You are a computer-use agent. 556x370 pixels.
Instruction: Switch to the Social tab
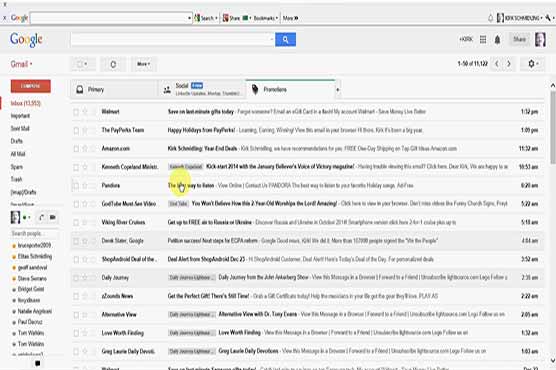(201, 89)
